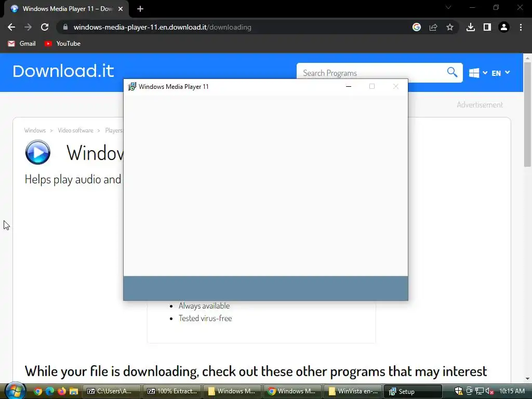Open the Chrome profile icon

(504, 27)
